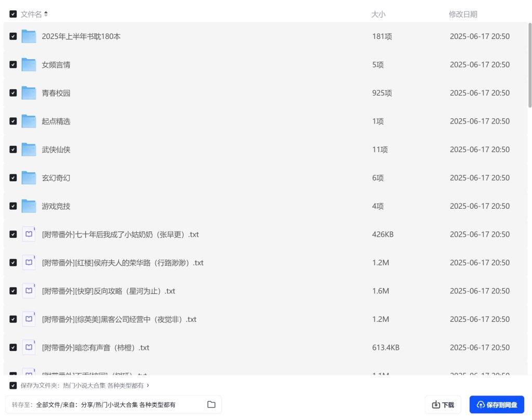The image size is (532, 420).
Task: Open folder name 2025年上半年书耽180本
Action: [81, 36]
